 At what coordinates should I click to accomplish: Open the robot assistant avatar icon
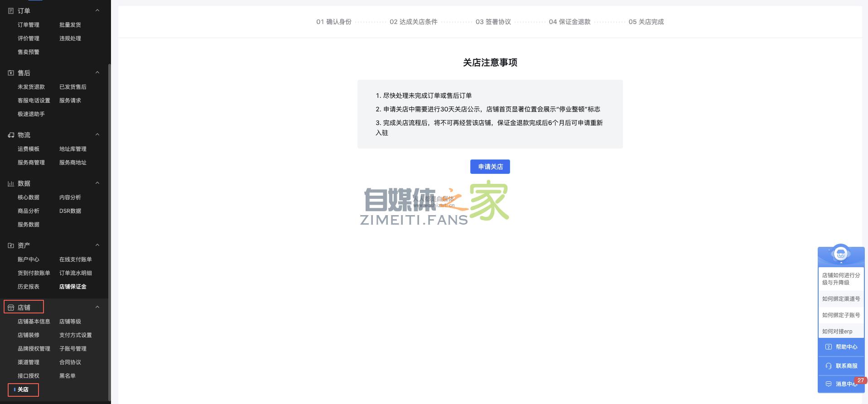tap(841, 254)
